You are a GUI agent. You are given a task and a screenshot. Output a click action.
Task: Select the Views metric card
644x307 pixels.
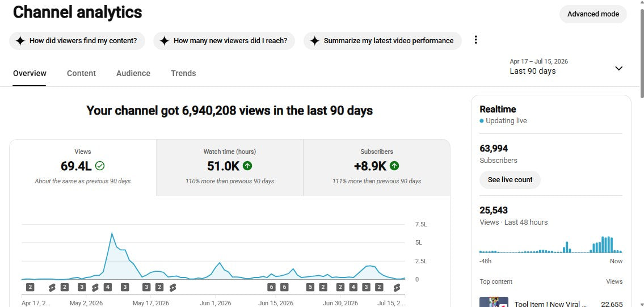click(x=83, y=167)
